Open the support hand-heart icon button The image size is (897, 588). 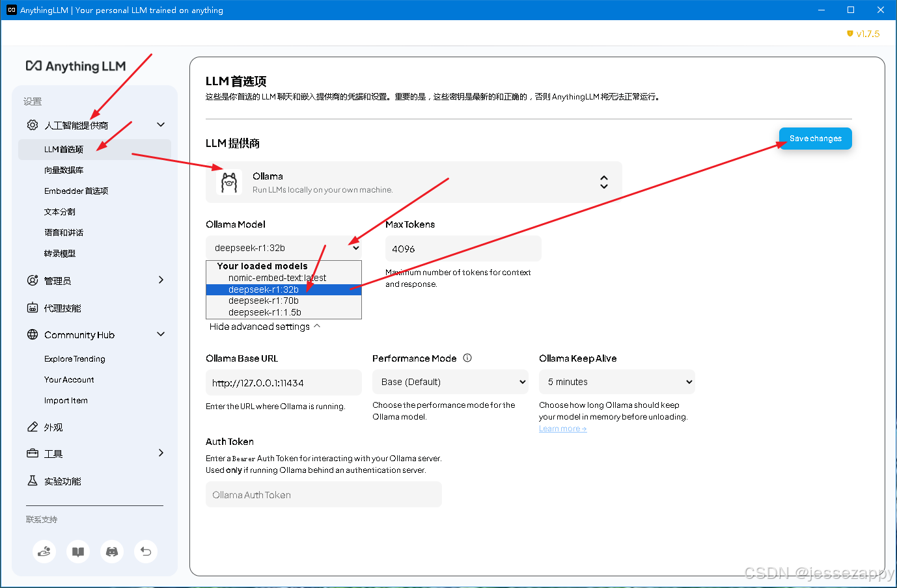(44, 552)
